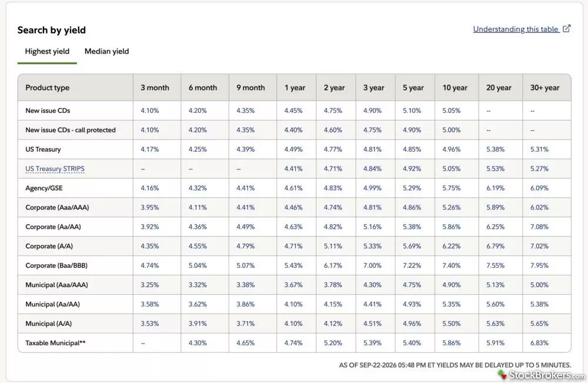Select Corporate (Aa/AA) 6 month 4.36% yield
This screenshot has height=383, width=588.
[198, 227]
